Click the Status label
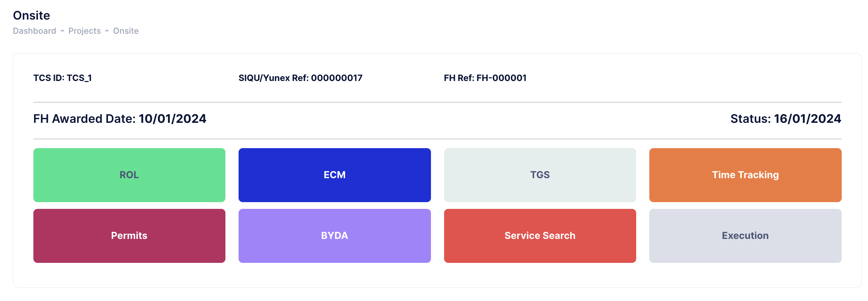The width and height of the screenshot is (868, 301). click(750, 119)
